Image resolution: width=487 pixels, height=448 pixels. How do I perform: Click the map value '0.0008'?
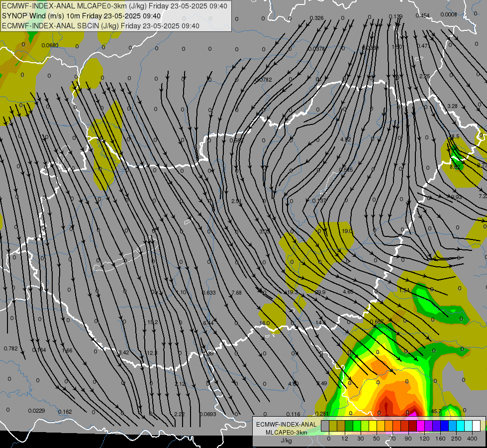click(449, 14)
